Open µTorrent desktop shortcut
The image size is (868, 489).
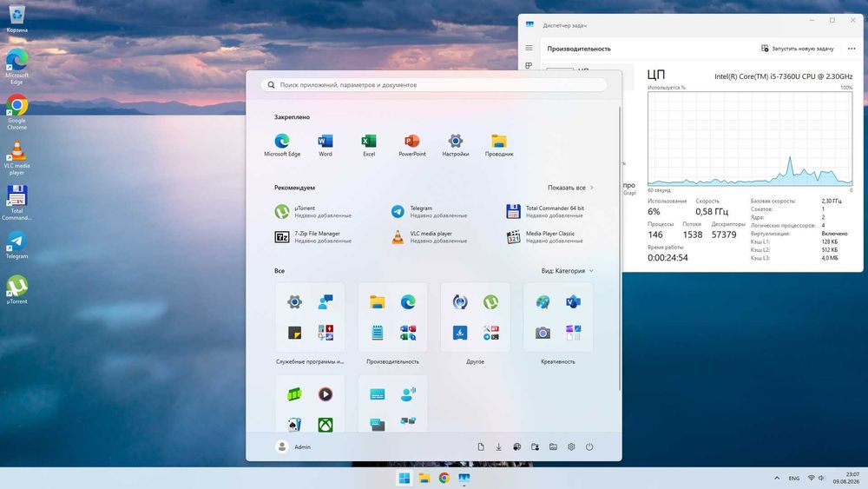click(x=16, y=289)
